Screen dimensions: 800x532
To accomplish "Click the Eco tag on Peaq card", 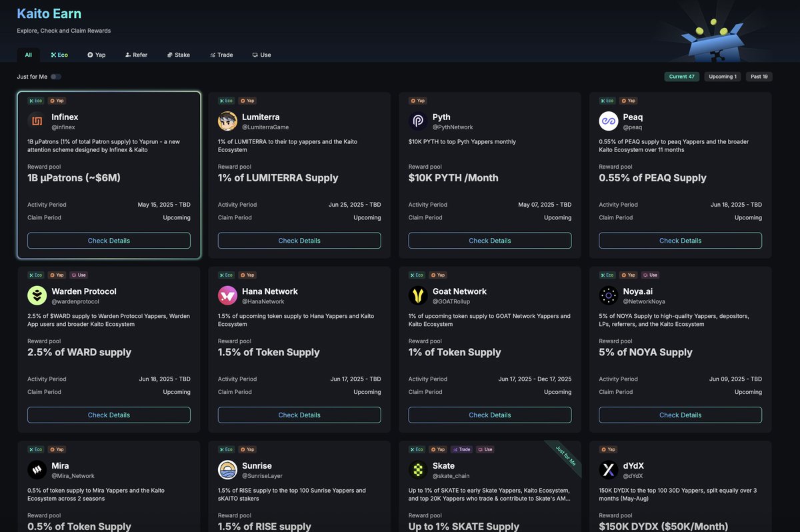I will click(608, 101).
